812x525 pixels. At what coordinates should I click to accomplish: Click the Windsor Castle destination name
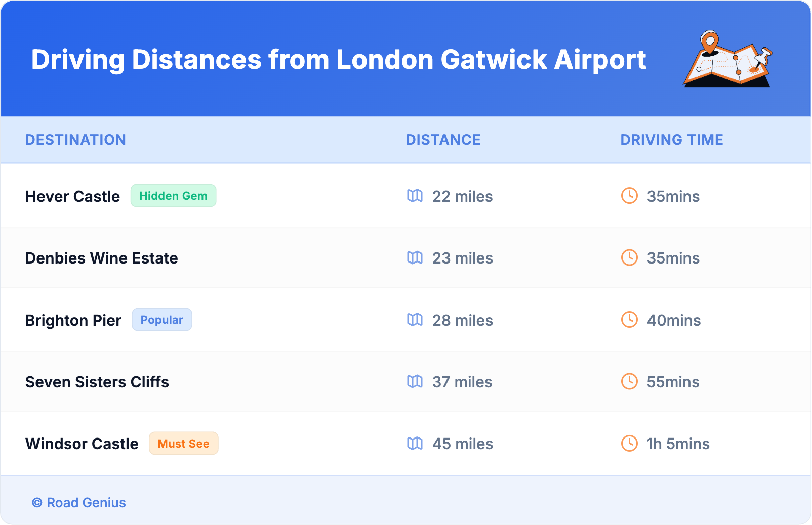click(82, 444)
